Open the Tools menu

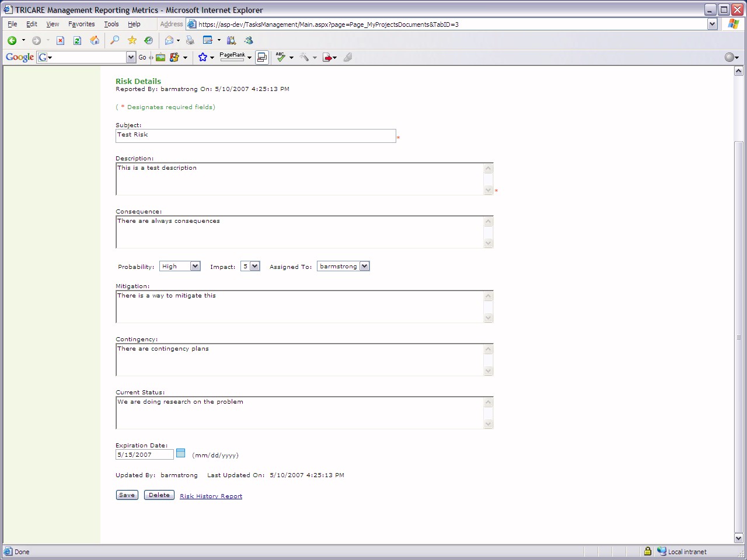coord(111,24)
